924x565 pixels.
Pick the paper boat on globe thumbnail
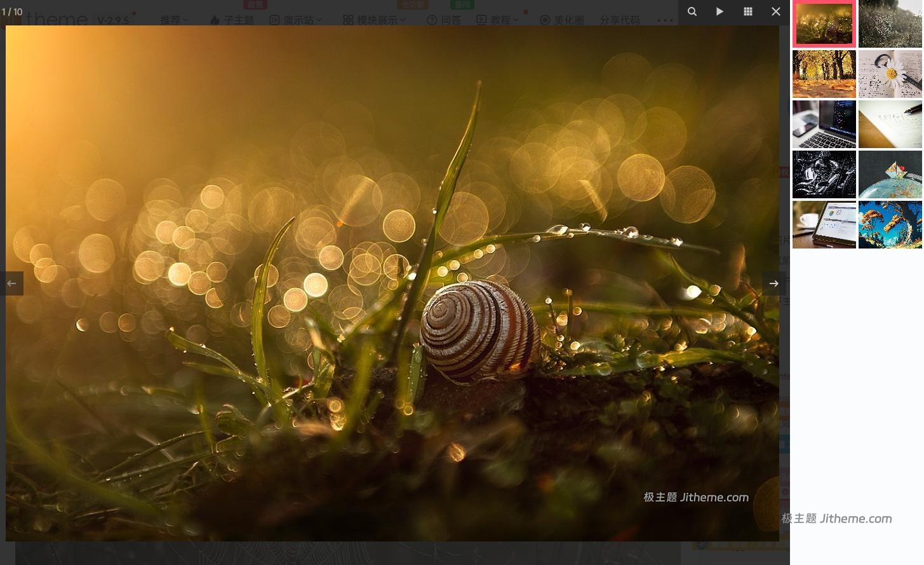tap(890, 175)
